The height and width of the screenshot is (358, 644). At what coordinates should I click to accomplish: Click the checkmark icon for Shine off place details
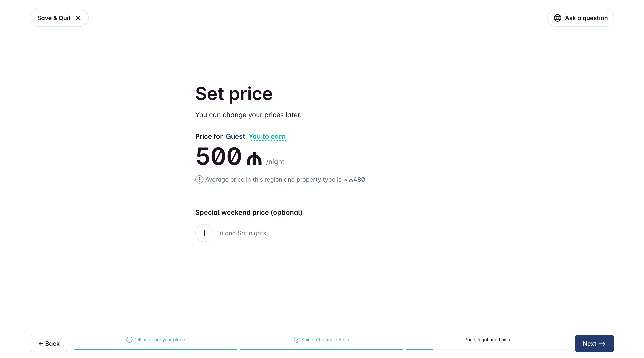click(x=297, y=340)
